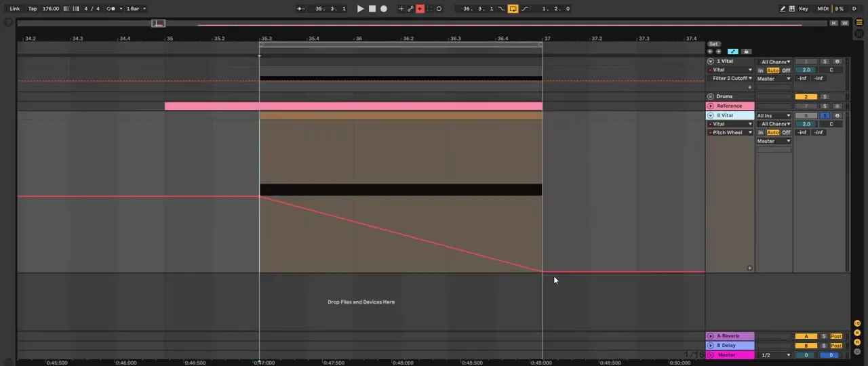
Task: Select the B Delay return track
Action: click(730, 346)
